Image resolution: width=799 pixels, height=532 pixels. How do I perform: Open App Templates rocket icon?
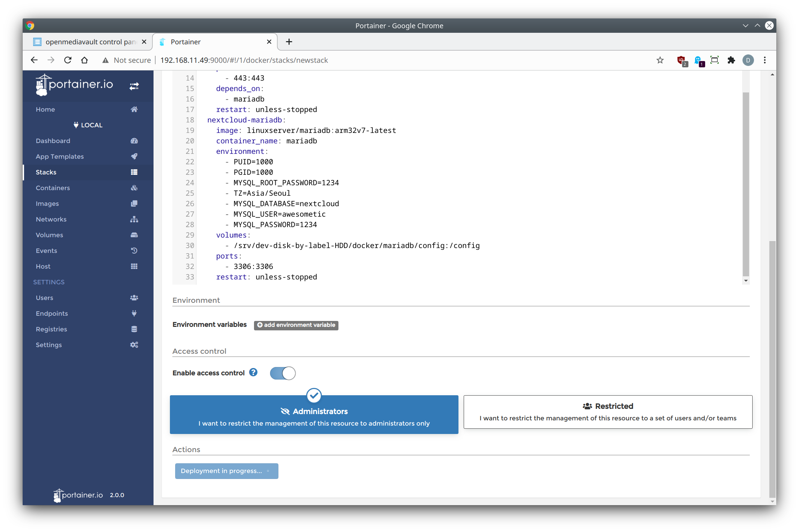(134, 156)
